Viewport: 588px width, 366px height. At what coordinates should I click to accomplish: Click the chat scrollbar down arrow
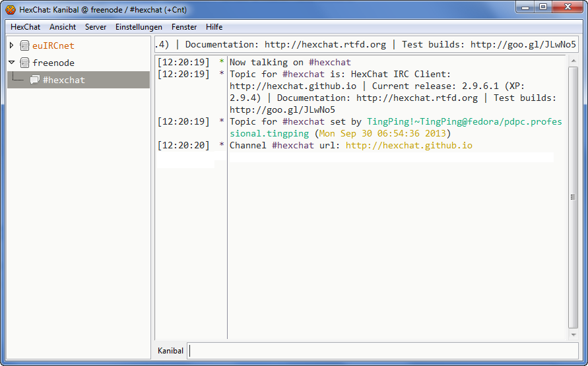(x=573, y=334)
